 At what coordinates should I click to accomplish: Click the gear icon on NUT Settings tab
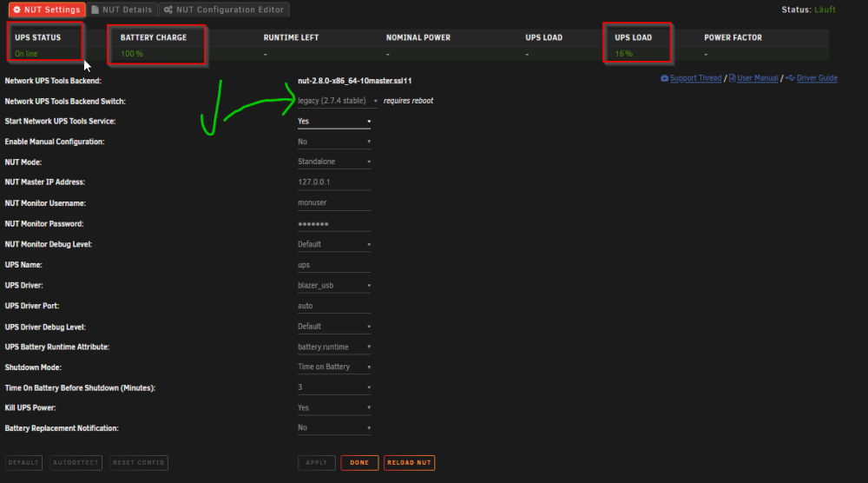tap(16, 10)
